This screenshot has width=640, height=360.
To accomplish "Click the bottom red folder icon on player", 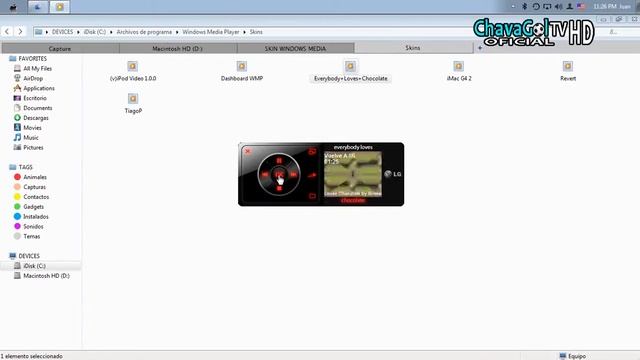I will point(312,196).
